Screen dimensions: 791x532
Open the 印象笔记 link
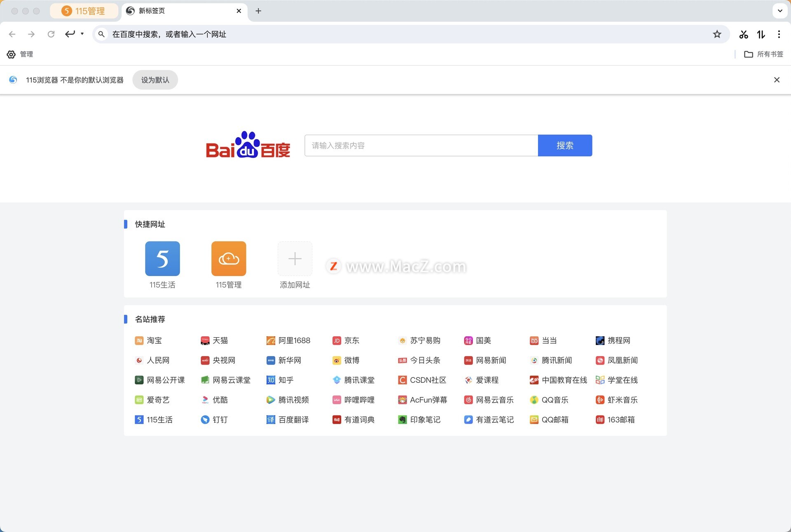click(419, 420)
